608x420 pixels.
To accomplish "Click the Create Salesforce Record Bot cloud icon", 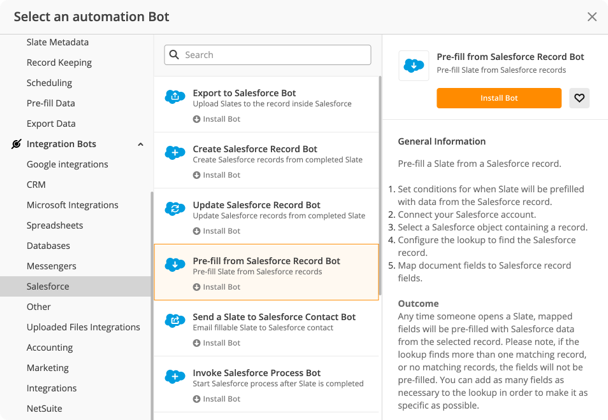I will point(175,152).
